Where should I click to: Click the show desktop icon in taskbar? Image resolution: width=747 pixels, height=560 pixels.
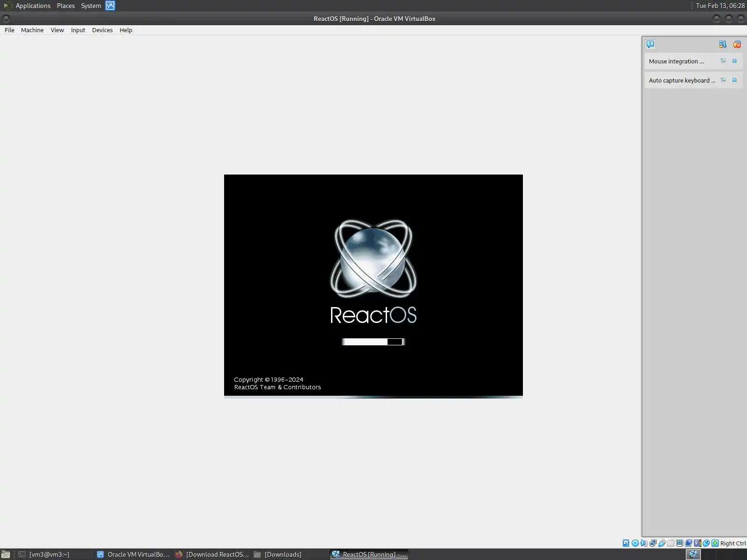6,554
